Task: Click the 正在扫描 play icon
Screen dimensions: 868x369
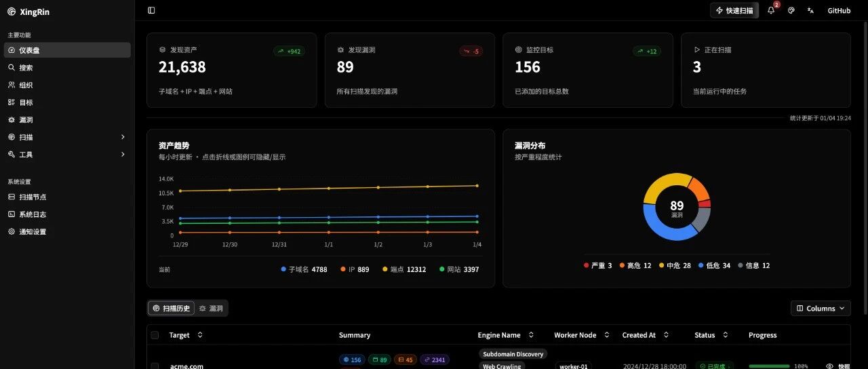Action: pyautogui.click(x=696, y=50)
